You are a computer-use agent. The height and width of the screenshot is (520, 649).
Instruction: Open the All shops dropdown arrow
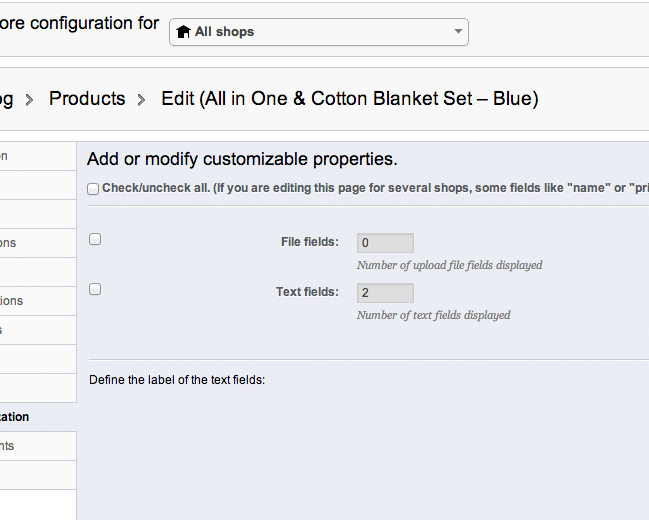point(458,32)
